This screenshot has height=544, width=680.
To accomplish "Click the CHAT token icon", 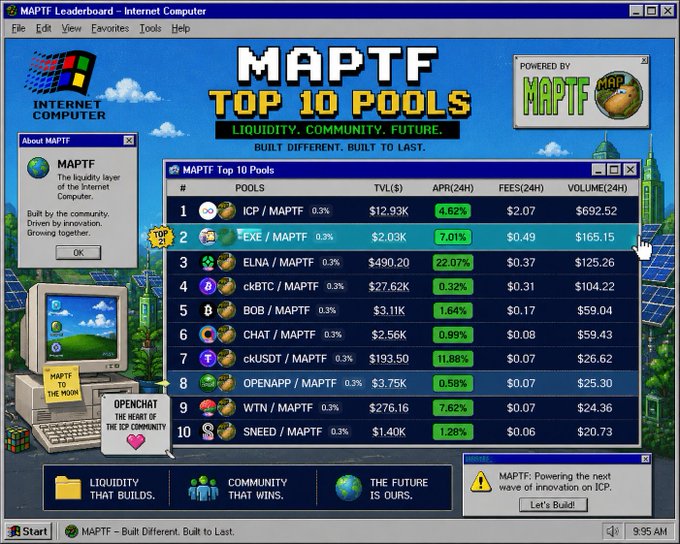I will [207, 334].
